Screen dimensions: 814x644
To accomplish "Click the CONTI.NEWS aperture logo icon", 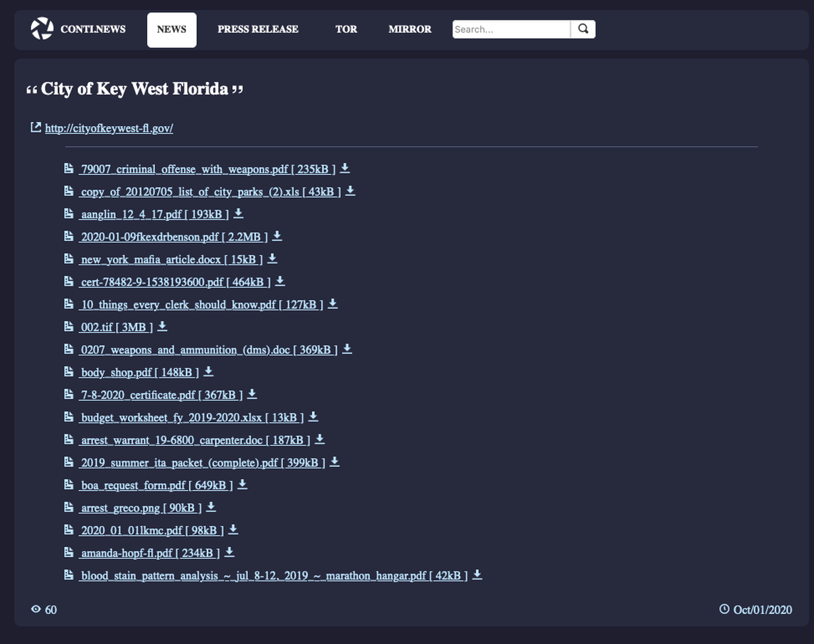I will [42, 29].
